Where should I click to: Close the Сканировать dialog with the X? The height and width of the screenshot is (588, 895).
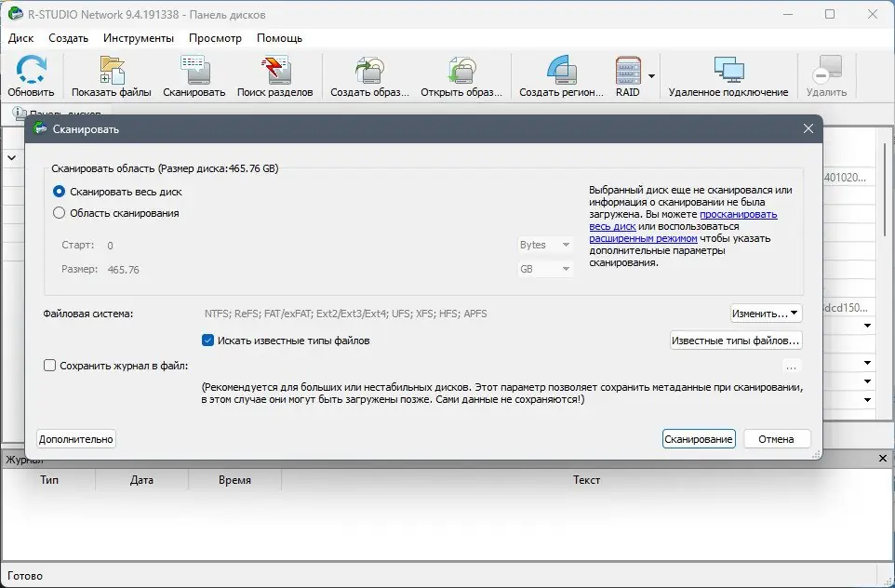pyautogui.click(x=808, y=128)
